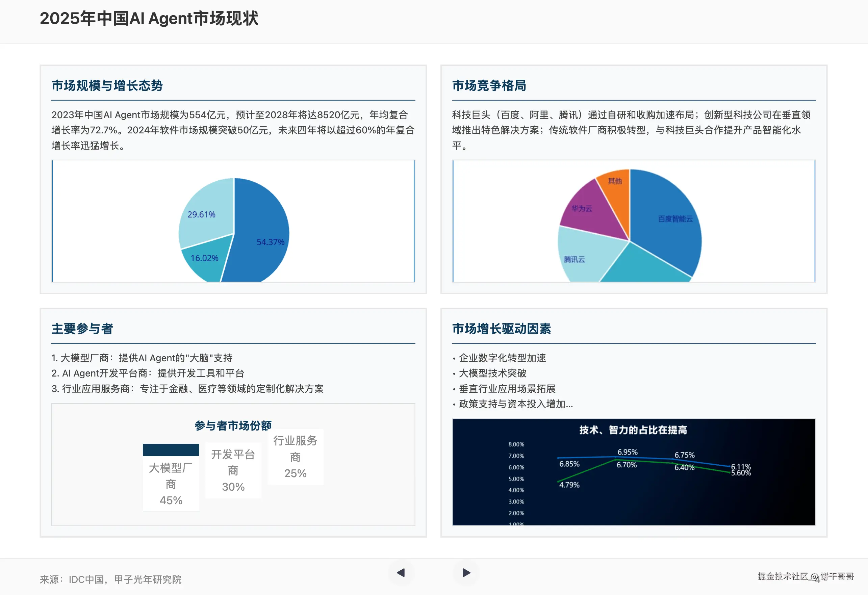Go to previous slide with left arrow
Screen dimensions: 868x595
(x=401, y=573)
